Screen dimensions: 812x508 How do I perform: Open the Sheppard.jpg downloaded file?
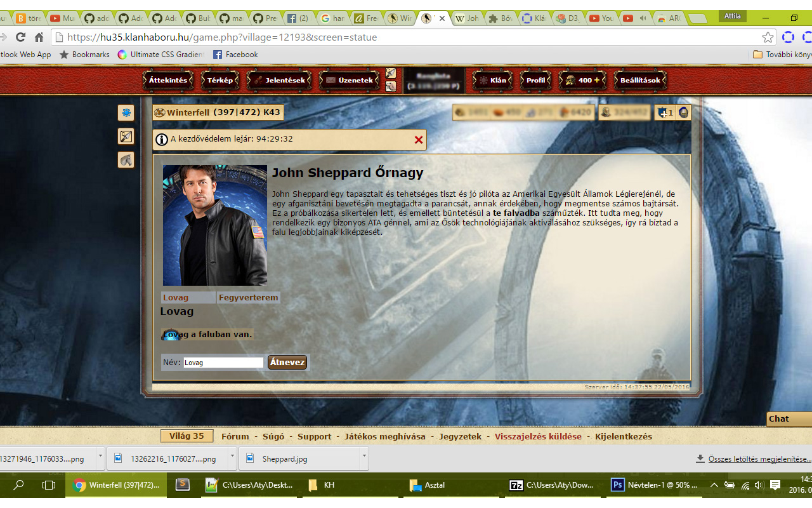[299, 458]
